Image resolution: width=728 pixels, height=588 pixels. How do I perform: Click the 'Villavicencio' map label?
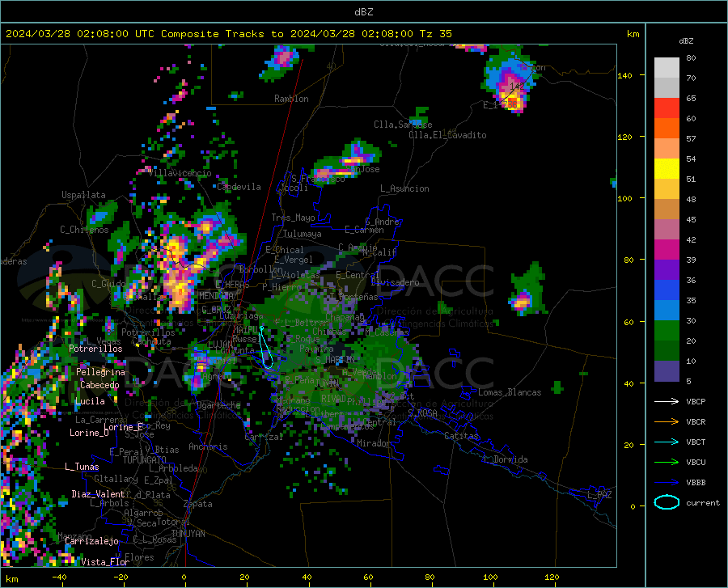tap(180, 173)
